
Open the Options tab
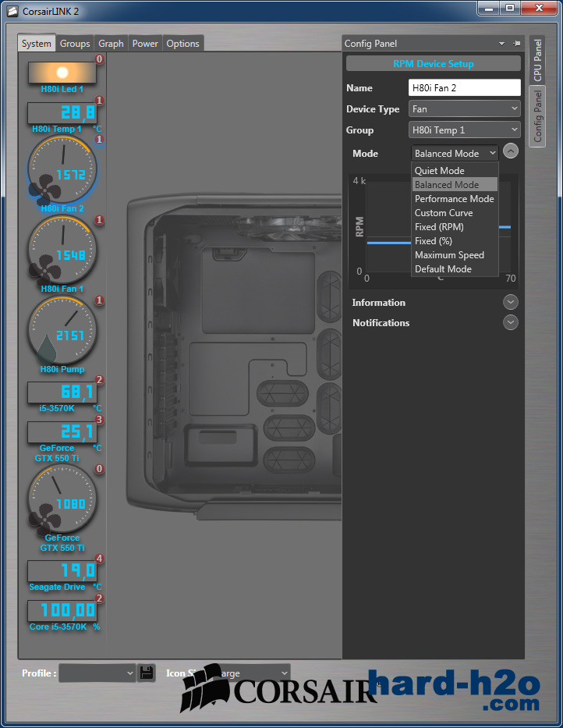(x=183, y=44)
